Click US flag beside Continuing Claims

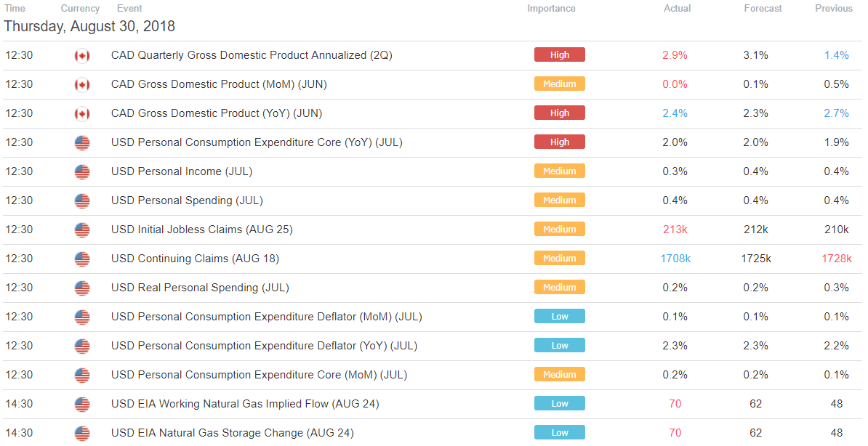pyautogui.click(x=82, y=259)
